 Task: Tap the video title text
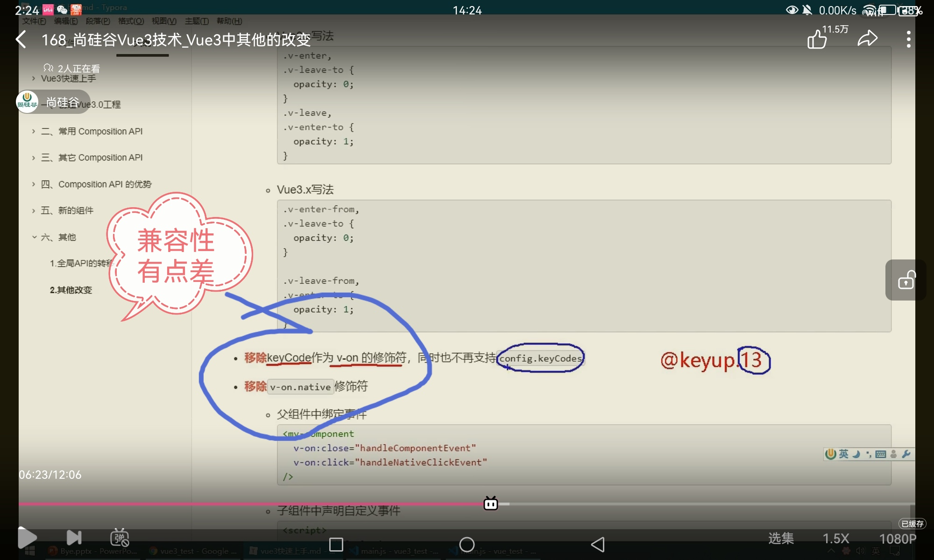pos(176,40)
